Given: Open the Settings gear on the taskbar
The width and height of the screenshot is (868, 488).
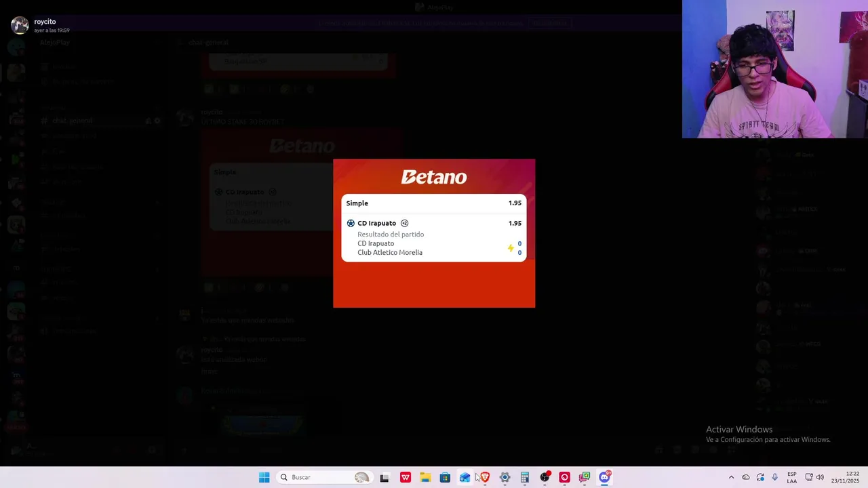Looking at the screenshot, I should 505,477.
